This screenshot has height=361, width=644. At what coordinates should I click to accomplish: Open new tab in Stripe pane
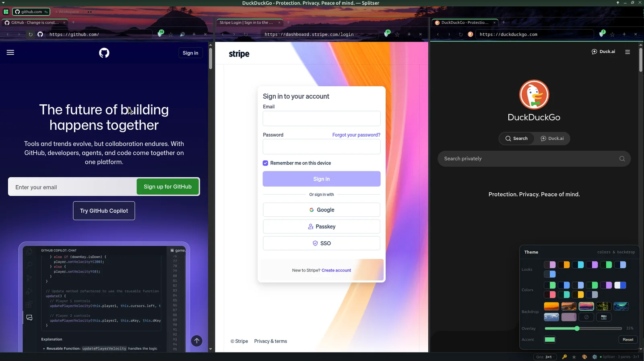(288, 23)
